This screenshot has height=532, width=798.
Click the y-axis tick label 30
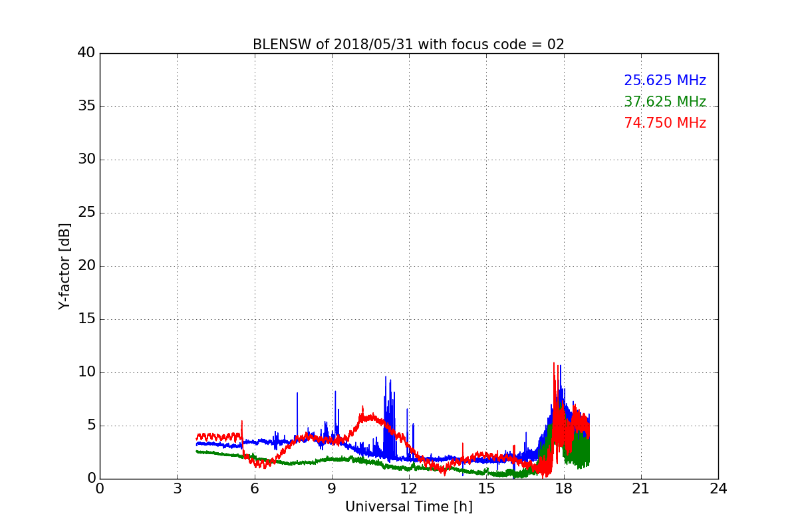(86, 160)
